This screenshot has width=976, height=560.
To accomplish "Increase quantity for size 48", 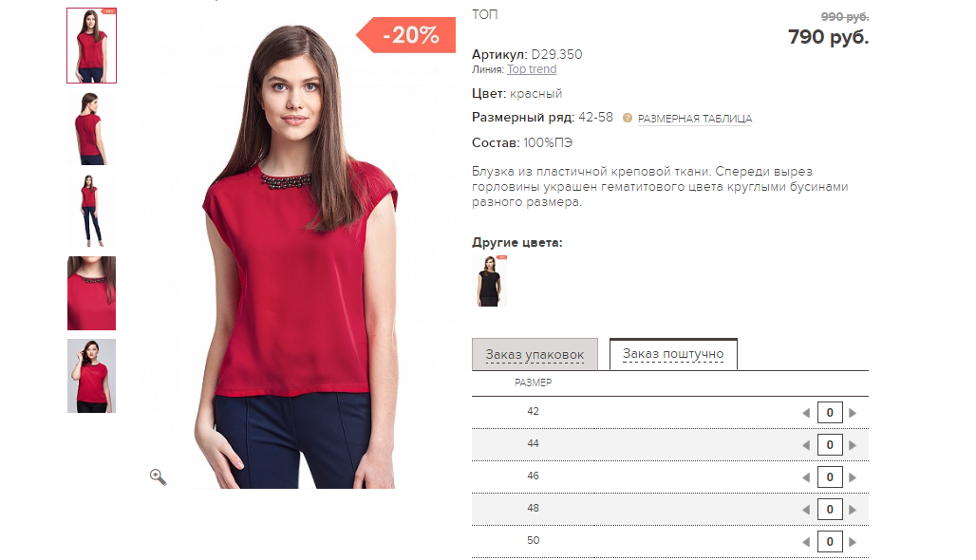I will point(853,510).
